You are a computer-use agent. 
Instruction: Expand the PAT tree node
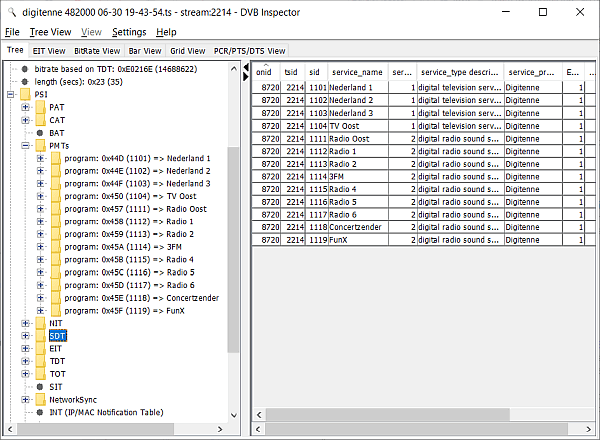coord(25,107)
